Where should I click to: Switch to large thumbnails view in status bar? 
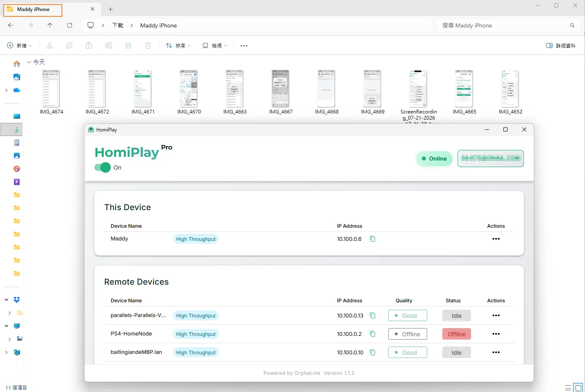(578, 387)
